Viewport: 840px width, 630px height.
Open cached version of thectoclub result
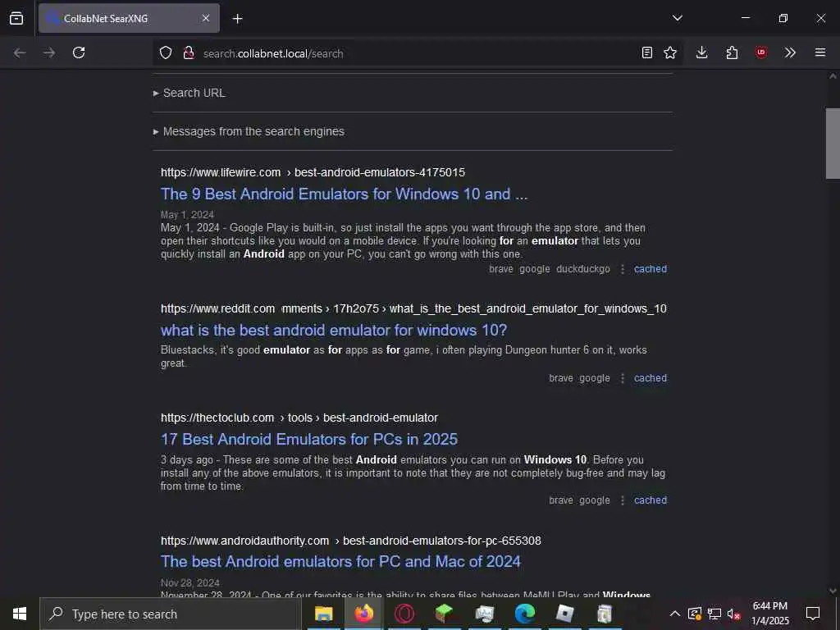click(x=651, y=500)
